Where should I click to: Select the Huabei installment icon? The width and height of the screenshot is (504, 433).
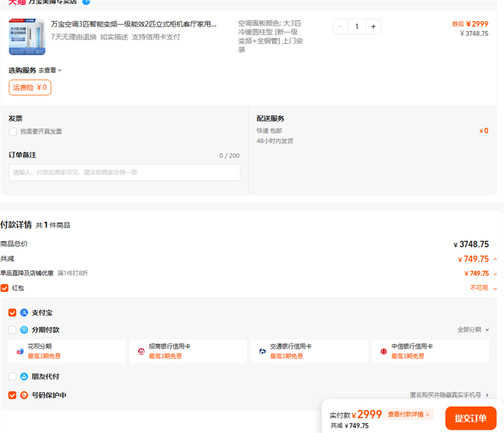click(20, 351)
